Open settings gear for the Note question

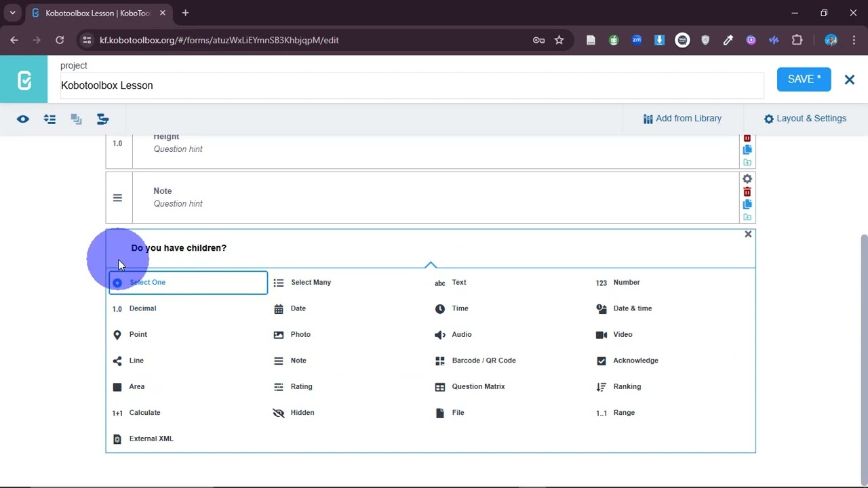[747, 179]
